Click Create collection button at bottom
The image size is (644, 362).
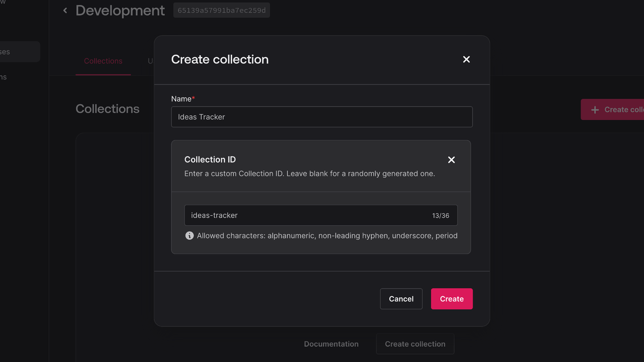click(415, 344)
